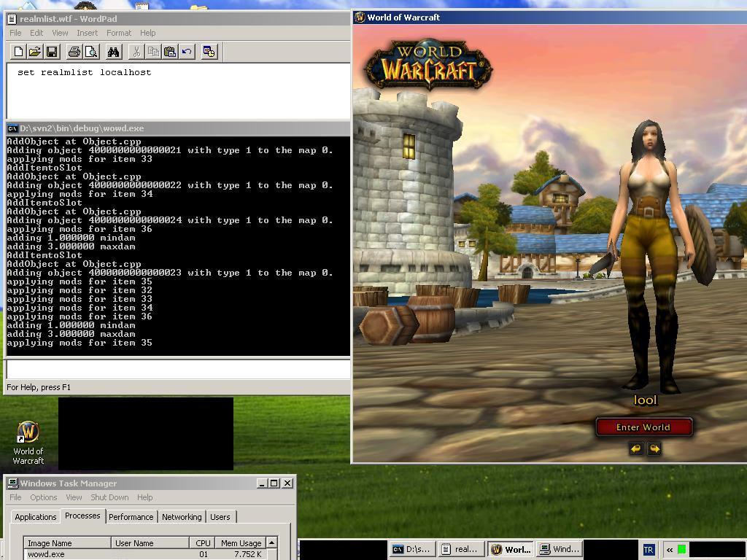
Task: Sort processes by the Mem Usage column header
Action: click(x=241, y=542)
